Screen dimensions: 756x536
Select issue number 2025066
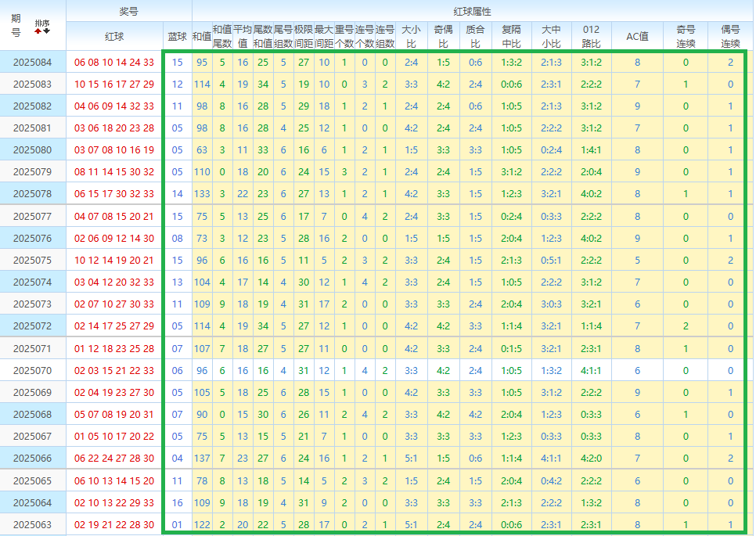tap(32, 459)
